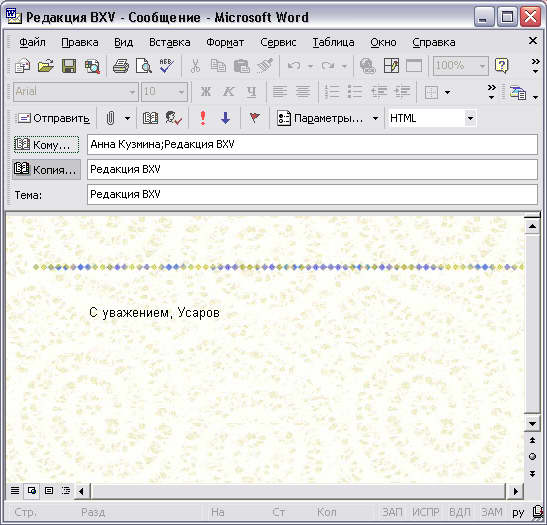Click the message flag icon
The width and height of the screenshot is (547, 525).
pyautogui.click(x=255, y=118)
